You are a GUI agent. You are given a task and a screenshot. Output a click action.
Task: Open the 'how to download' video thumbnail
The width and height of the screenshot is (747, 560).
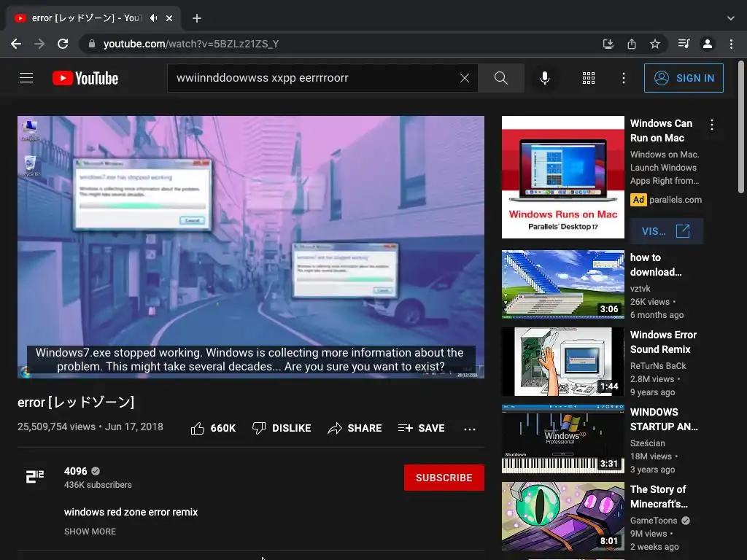(563, 284)
